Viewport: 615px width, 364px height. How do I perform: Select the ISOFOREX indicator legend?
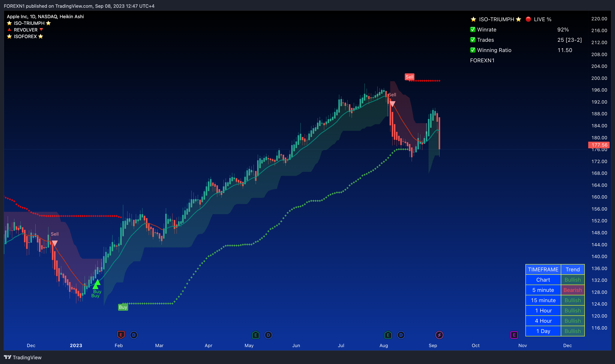tap(25, 36)
